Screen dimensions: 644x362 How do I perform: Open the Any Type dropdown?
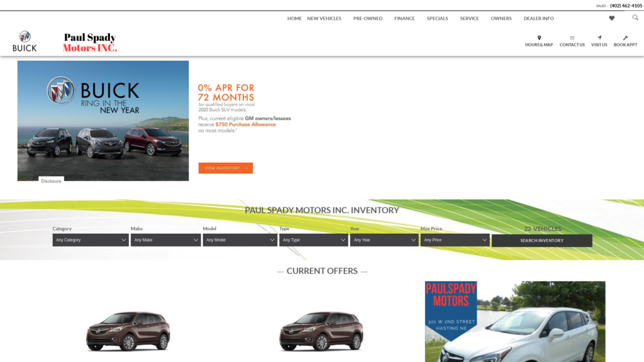(x=313, y=240)
